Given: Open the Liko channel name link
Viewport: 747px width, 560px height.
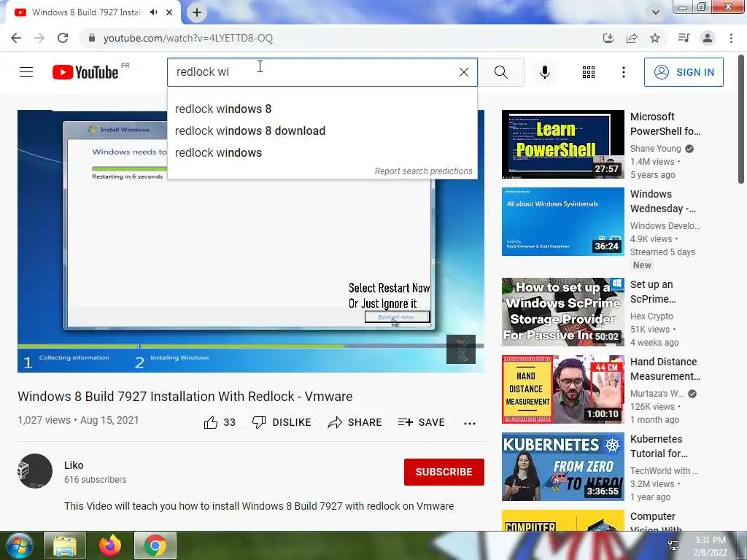Looking at the screenshot, I should [x=74, y=465].
